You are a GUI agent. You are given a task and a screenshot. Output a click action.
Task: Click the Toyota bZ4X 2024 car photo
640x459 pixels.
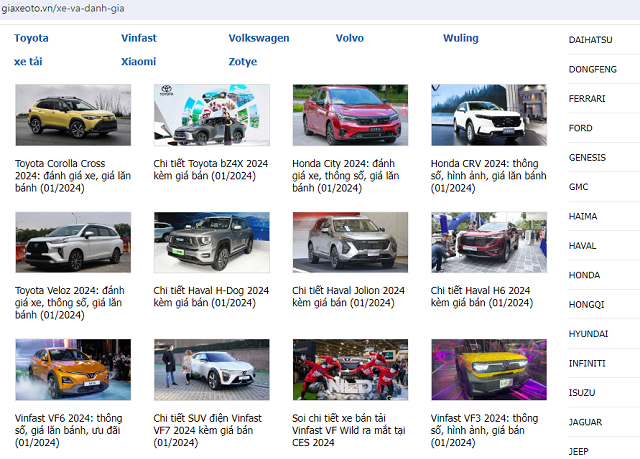(211, 115)
